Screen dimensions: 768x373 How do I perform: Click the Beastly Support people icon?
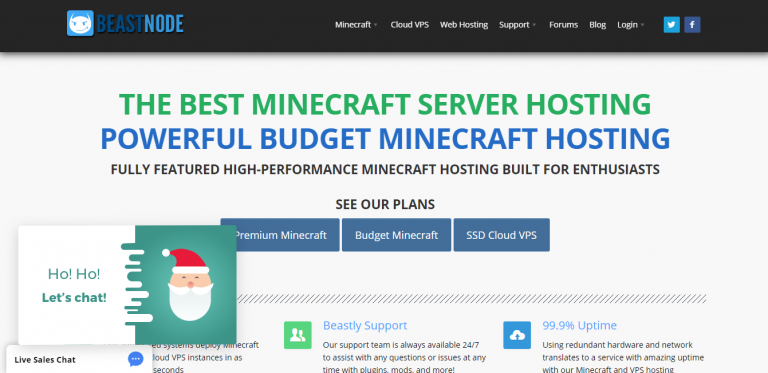297,335
